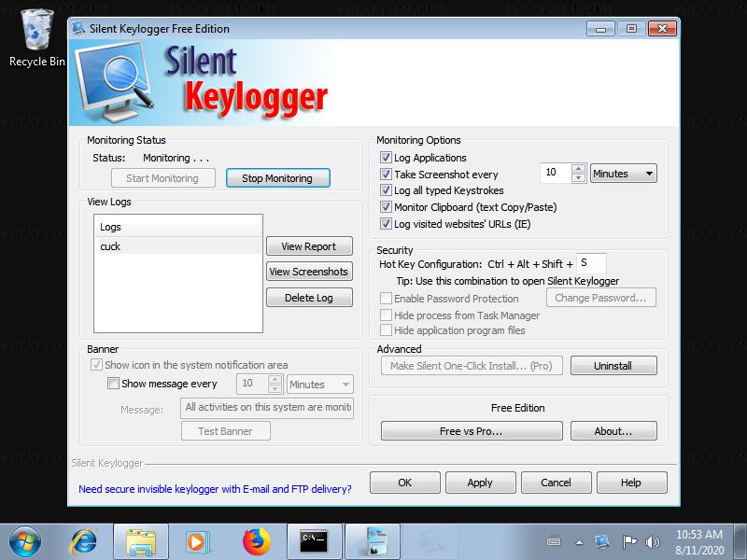Click the Uninstall button
747x560 pixels.
pyautogui.click(x=613, y=366)
